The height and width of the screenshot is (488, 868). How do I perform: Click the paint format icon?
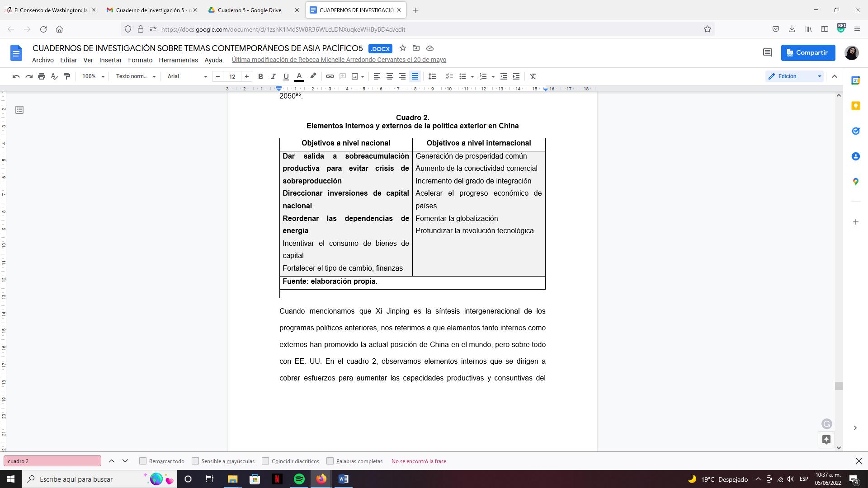67,76
